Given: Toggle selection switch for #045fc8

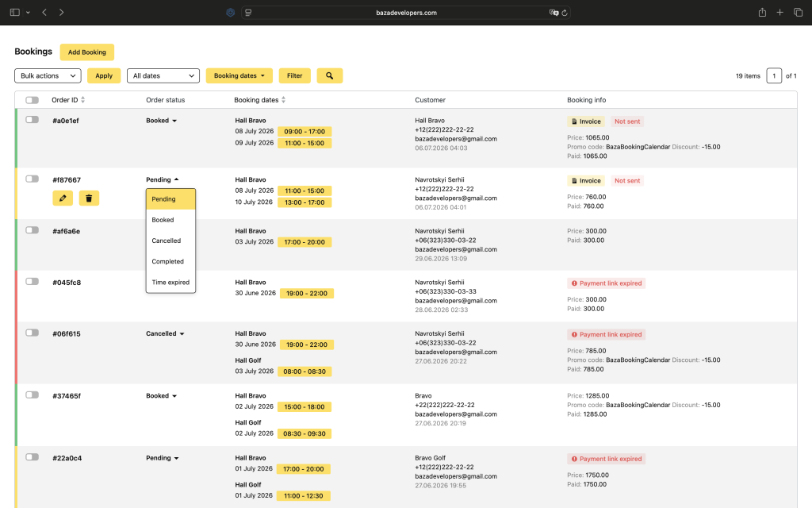Looking at the screenshot, I should pos(32,282).
